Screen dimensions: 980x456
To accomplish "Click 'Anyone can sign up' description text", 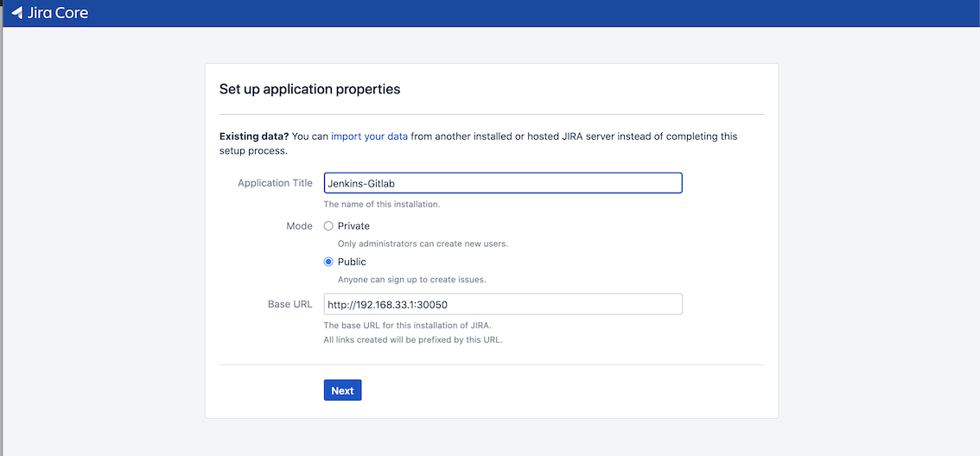I will click(411, 280).
